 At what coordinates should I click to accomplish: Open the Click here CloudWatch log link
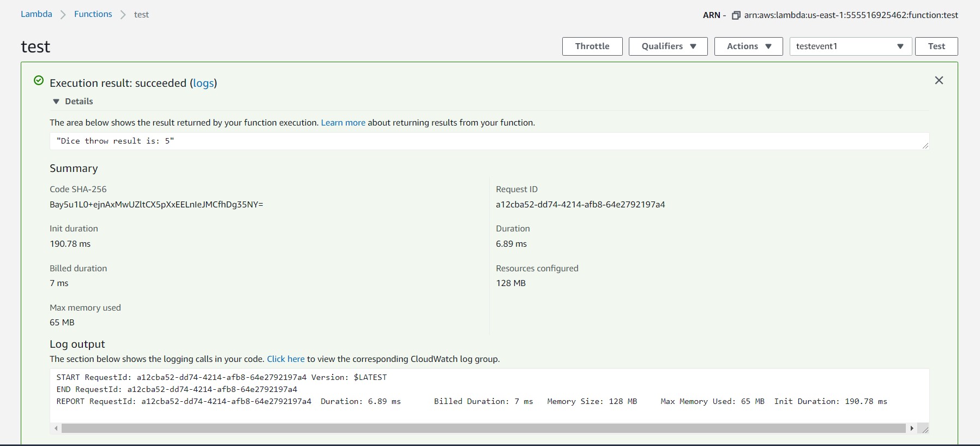coord(286,359)
